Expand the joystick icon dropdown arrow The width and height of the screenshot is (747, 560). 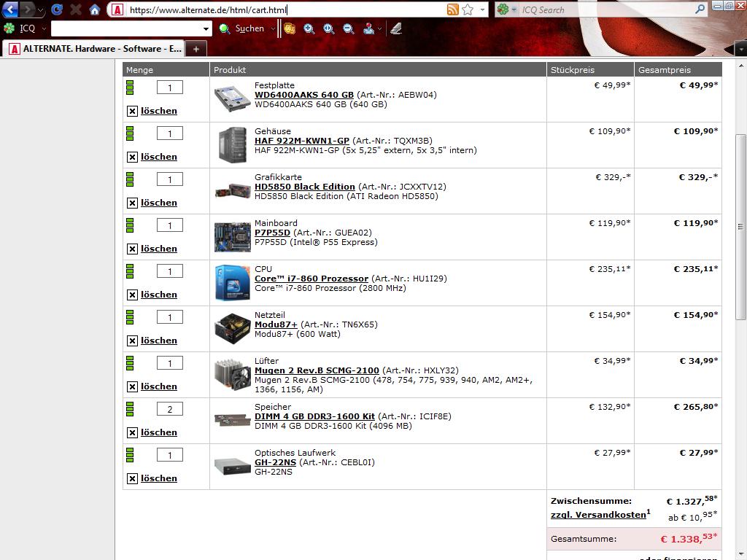pos(379,29)
